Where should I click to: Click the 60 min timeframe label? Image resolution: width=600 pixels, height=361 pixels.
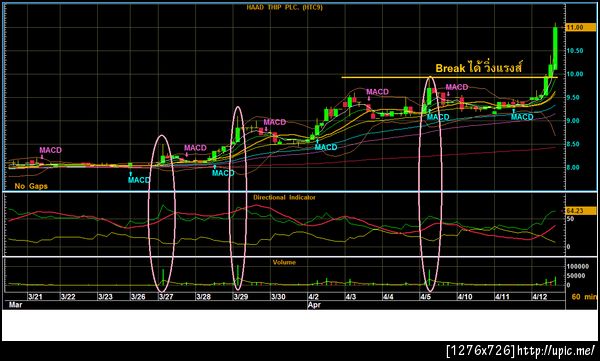[x=584, y=297]
